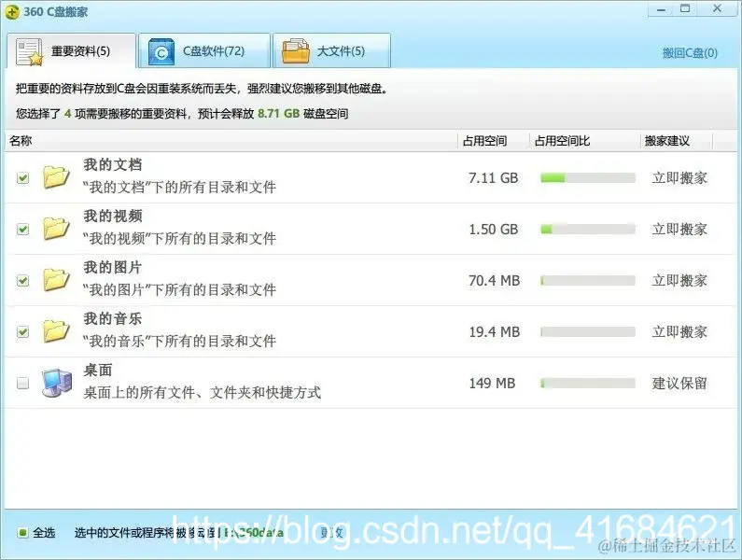The width and height of the screenshot is (742, 560).
Task: Click the description 桌面上的所有文件、文件夹和快捷方式
Action: tap(202, 392)
